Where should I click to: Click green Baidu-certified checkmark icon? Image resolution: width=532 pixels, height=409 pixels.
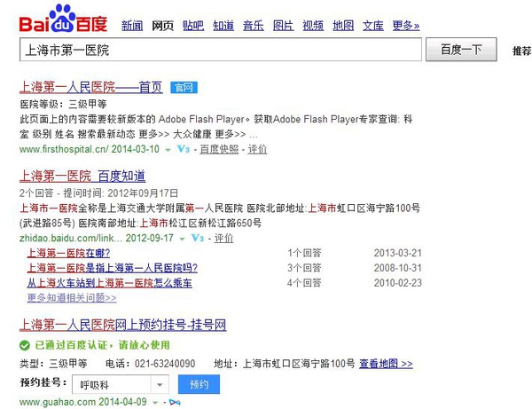click(24, 344)
